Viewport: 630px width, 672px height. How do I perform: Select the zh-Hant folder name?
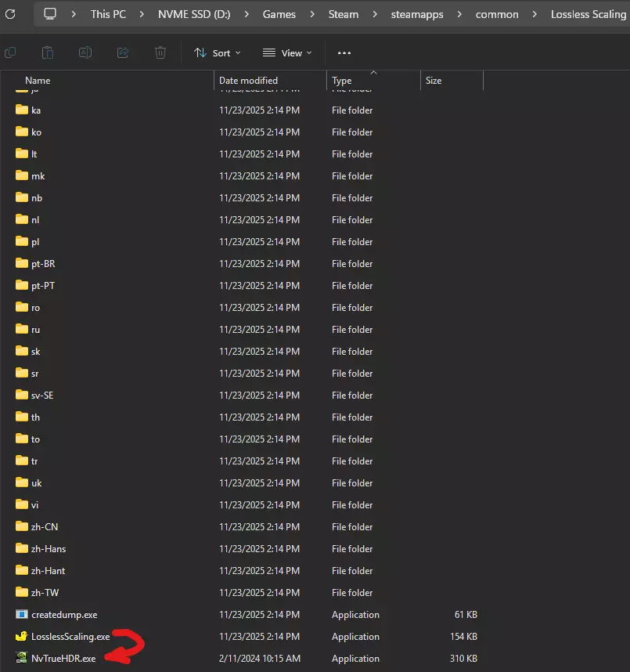pos(48,570)
